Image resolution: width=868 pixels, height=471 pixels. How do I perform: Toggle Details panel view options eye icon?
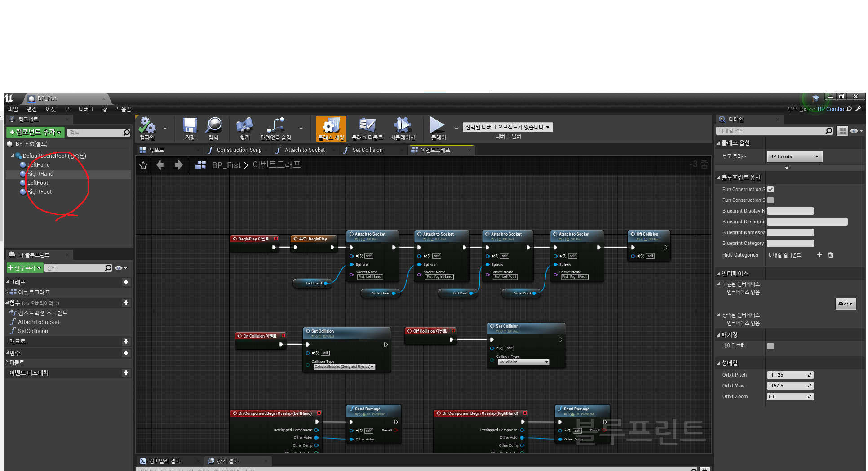pyautogui.click(x=856, y=131)
